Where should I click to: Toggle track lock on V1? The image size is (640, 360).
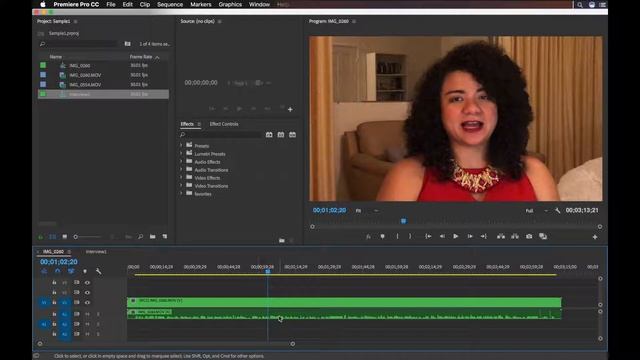click(x=54, y=302)
